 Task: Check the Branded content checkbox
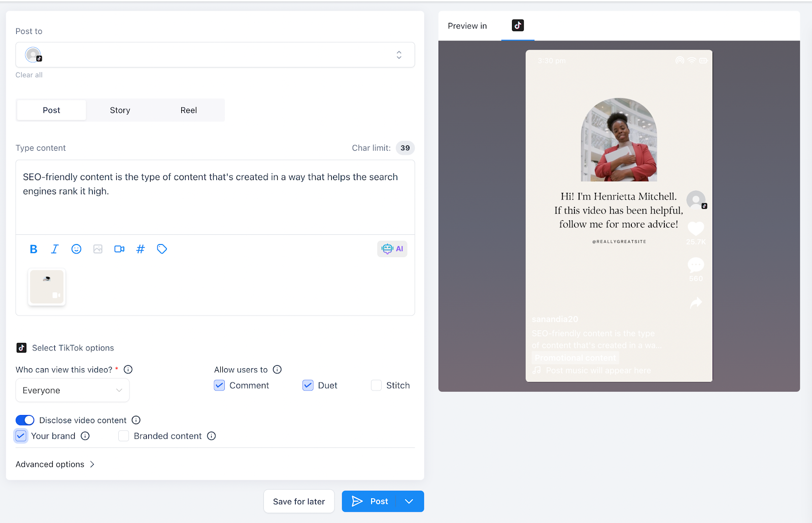(123, 436)
